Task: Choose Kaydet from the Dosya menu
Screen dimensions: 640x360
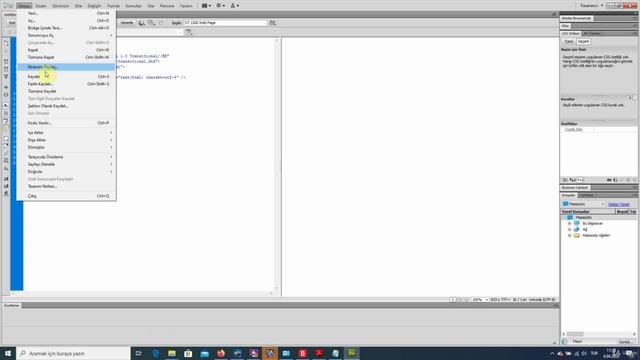Action: coord(66,76)
